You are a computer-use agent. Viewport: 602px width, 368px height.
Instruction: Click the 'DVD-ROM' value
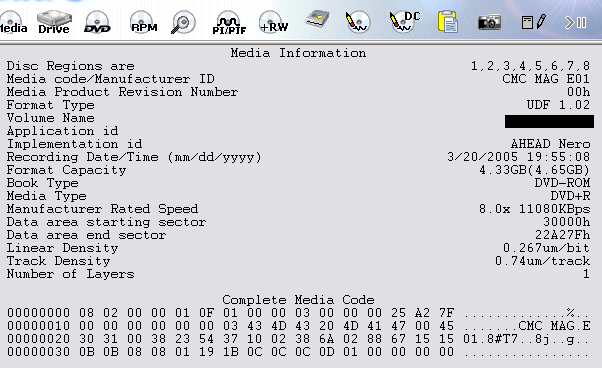coord(562,183)
